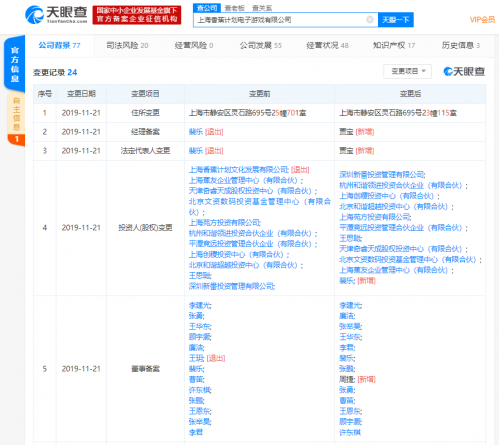Select the 查关系 search mode tab
The image size is (499, 445).
click(x=262, y=8)
